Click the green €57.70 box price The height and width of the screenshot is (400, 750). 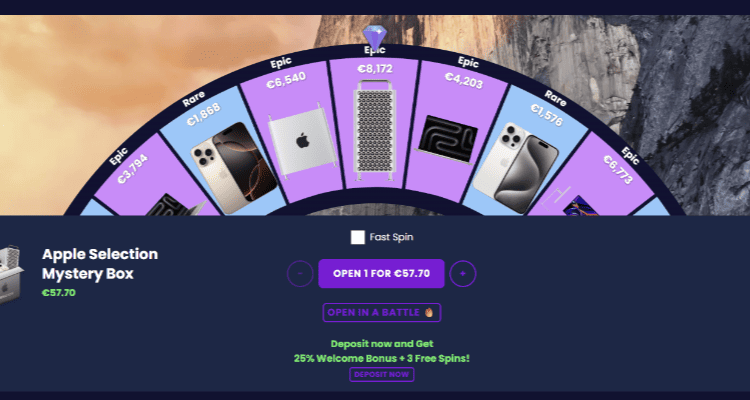tap(58, 293)
